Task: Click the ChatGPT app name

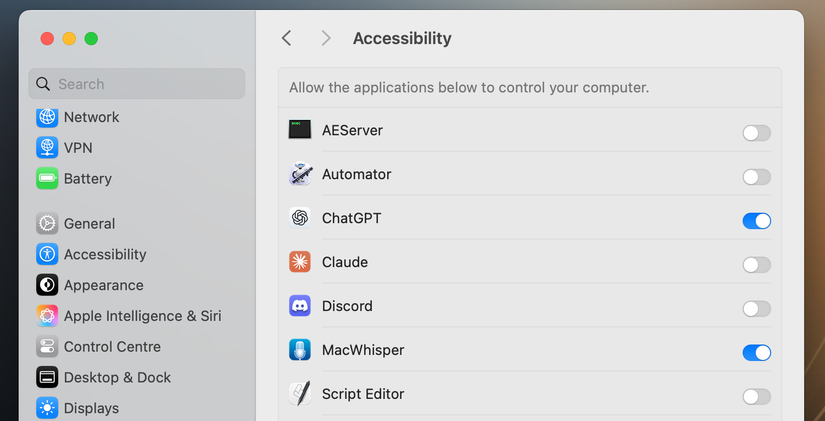Action: click(351, 218)
